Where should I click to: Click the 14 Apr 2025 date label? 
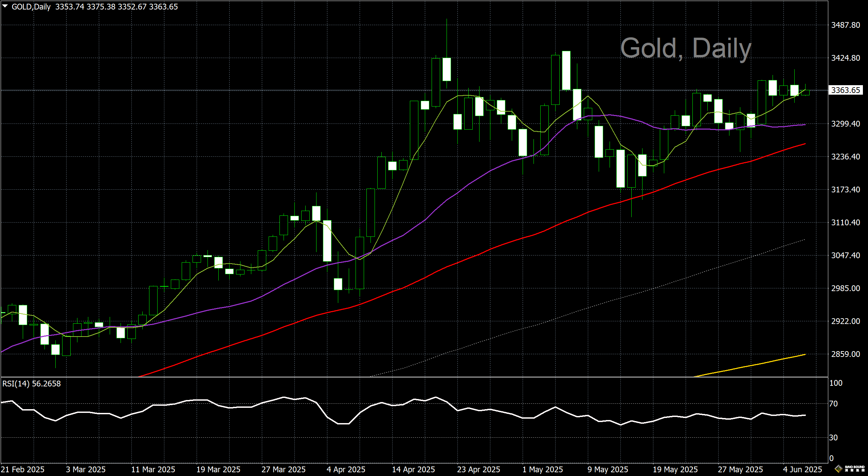pos(413,470)
